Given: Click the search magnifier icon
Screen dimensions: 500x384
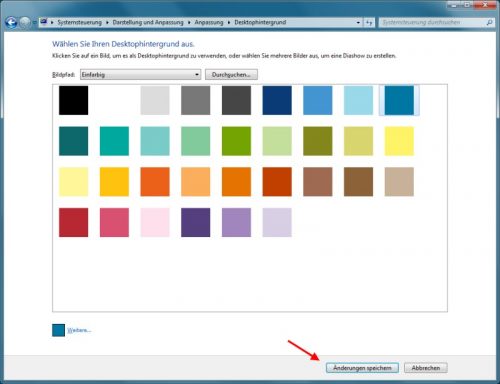Looking at the screenshot, I should pos(489,22).
